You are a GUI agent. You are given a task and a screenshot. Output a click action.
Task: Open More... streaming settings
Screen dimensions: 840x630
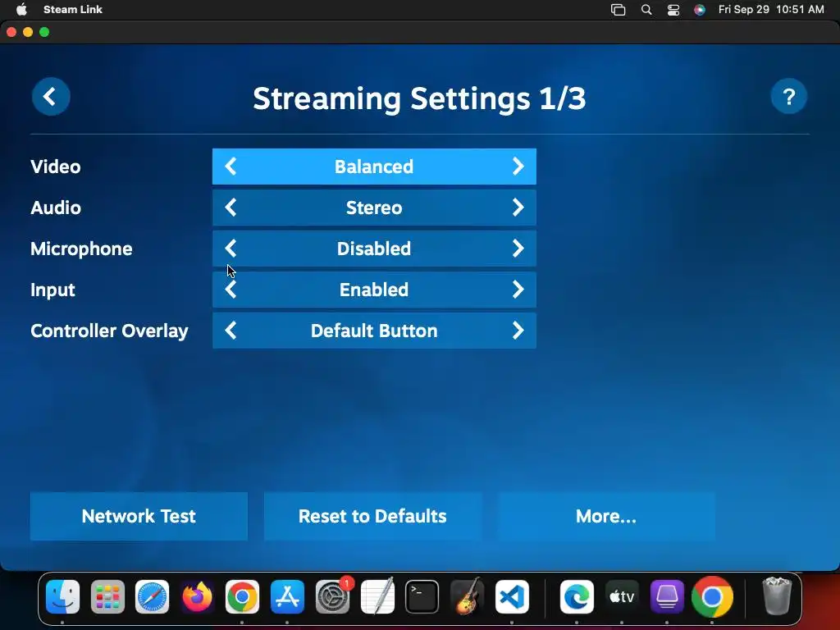[x=606, y=516]
